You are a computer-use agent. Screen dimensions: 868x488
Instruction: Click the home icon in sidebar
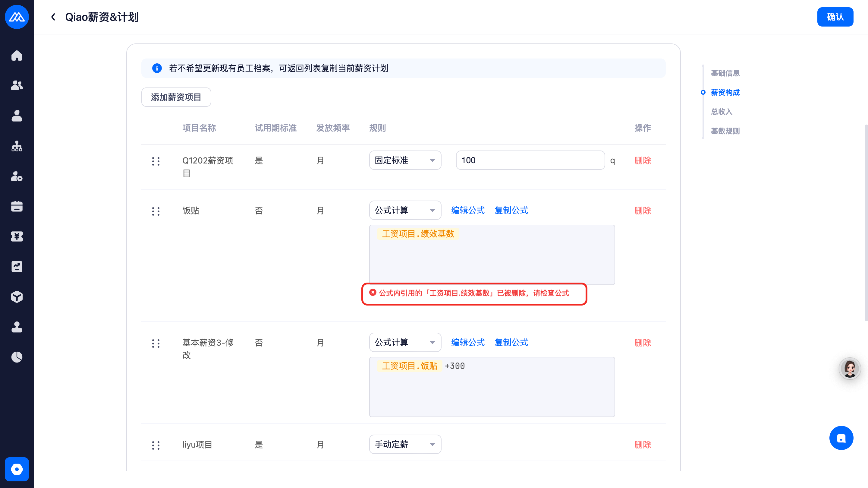(17, 55)
